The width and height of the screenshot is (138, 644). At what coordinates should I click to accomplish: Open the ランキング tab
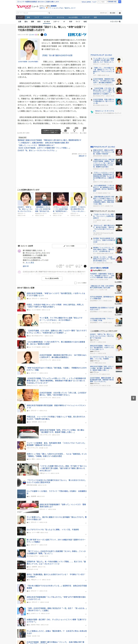86,17
